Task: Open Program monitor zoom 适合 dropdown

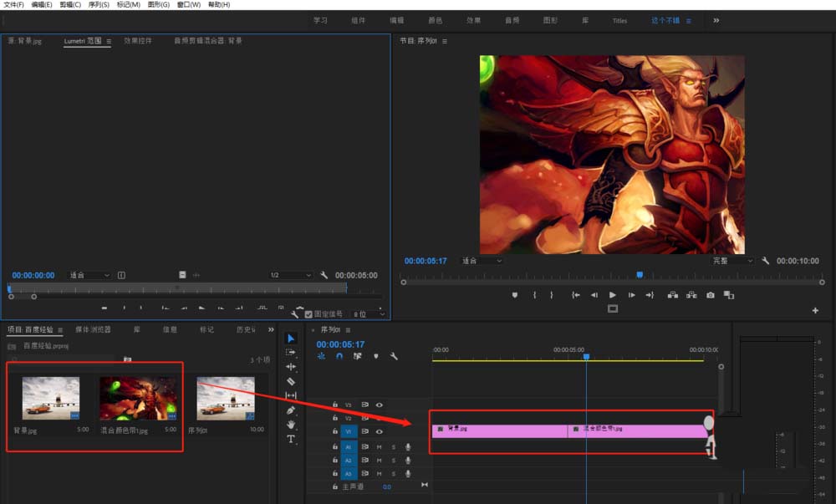Action: coord(482,261)
